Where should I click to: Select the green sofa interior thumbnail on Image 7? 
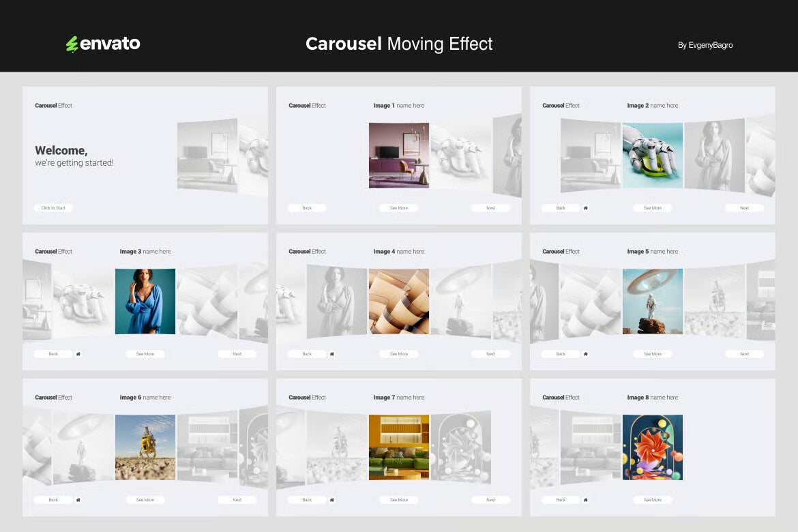[398, 447]
